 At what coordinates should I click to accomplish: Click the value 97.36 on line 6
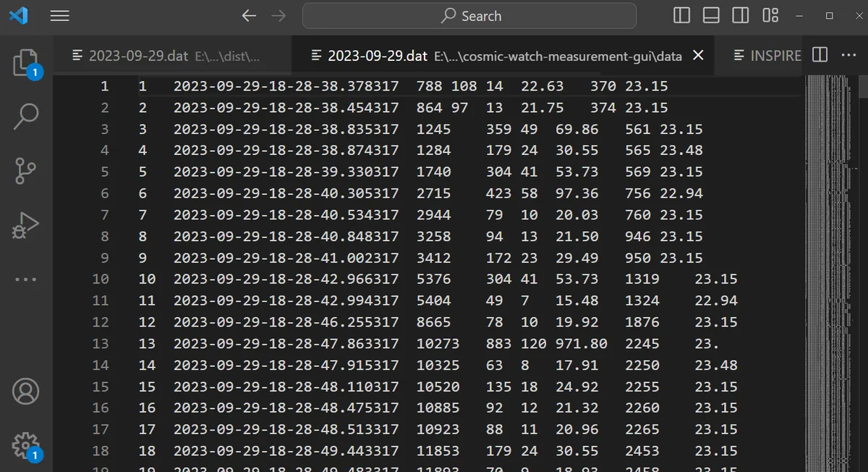coord(577,193)
